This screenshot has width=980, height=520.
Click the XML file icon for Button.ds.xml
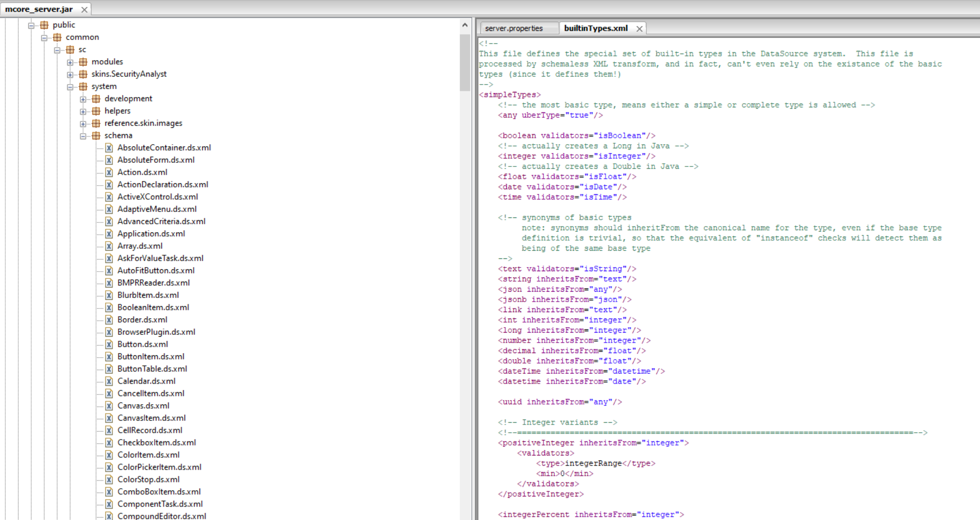coord(109,344)
